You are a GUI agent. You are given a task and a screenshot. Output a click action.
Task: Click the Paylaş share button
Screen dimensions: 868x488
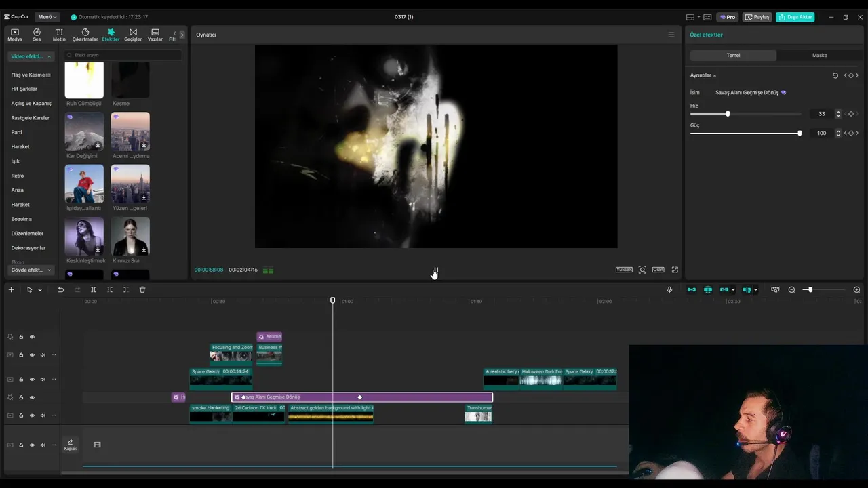[757, 17]
